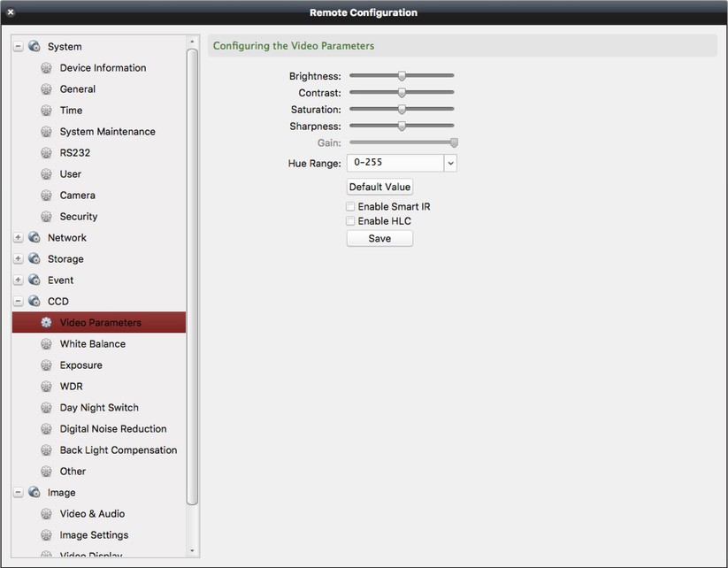This screenshot has height=568, width=728.
Task: Expand the Network tree node
Action: [19, 237]
